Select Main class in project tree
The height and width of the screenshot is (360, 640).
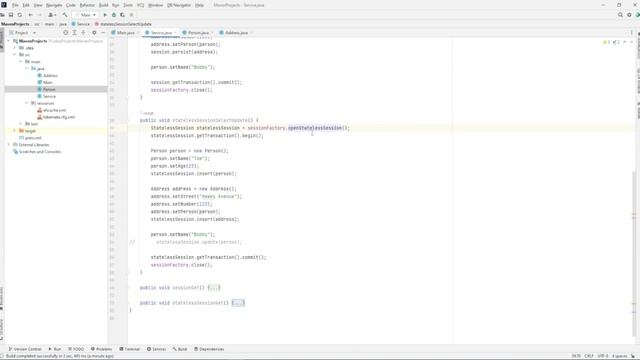48,82
